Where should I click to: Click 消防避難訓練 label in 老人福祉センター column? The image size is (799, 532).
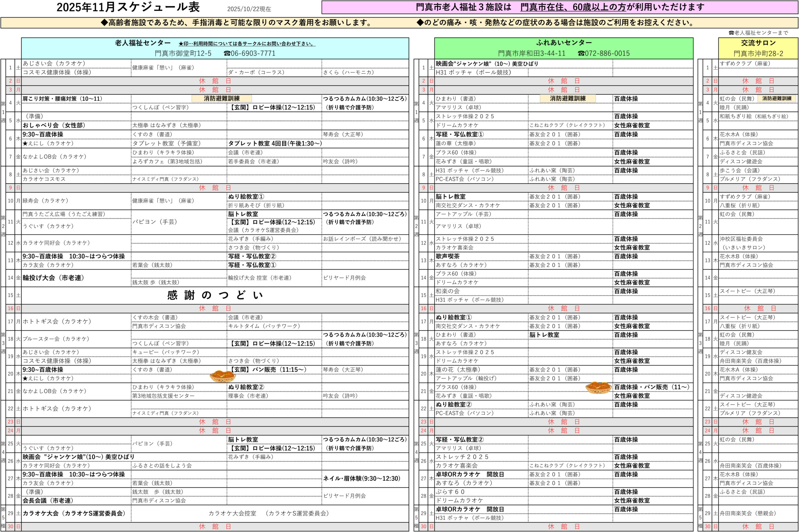tap(222, 99)
